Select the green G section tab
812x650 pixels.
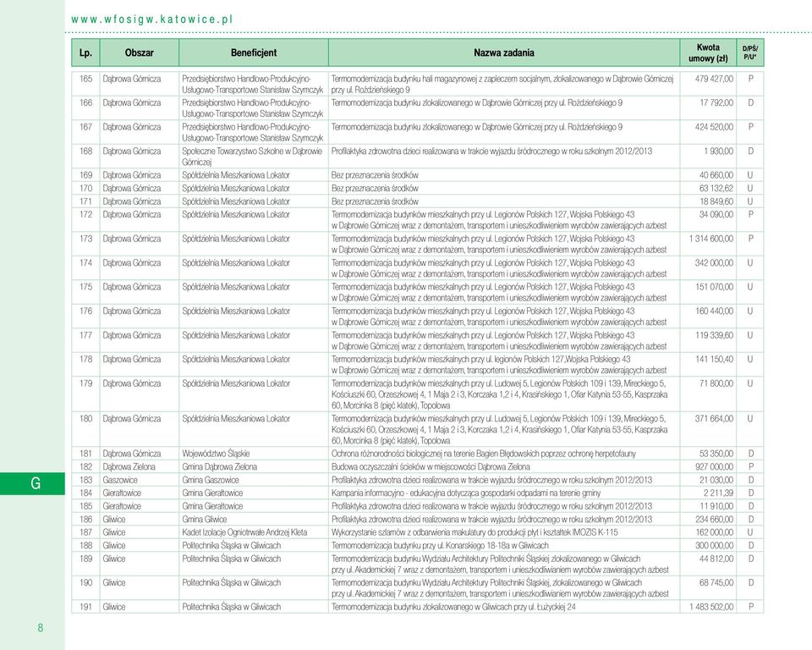[x=33, y=483]
